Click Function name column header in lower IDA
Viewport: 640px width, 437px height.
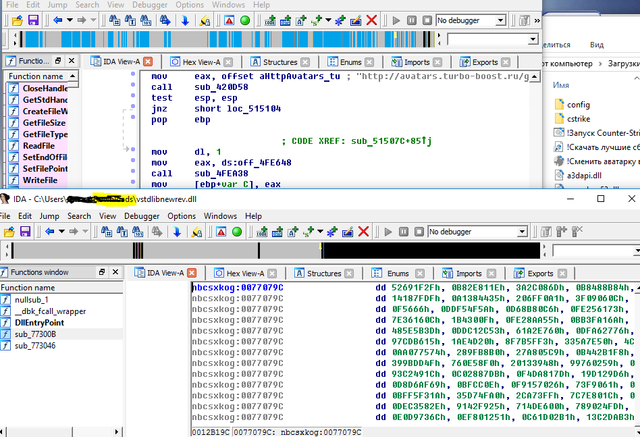(x=61, y=288)
